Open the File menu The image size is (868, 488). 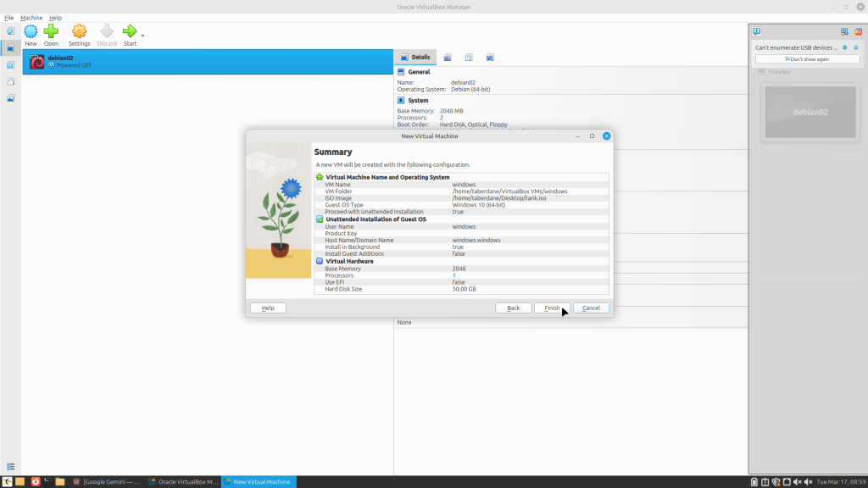pyautogui.click(x=9, y=18)
